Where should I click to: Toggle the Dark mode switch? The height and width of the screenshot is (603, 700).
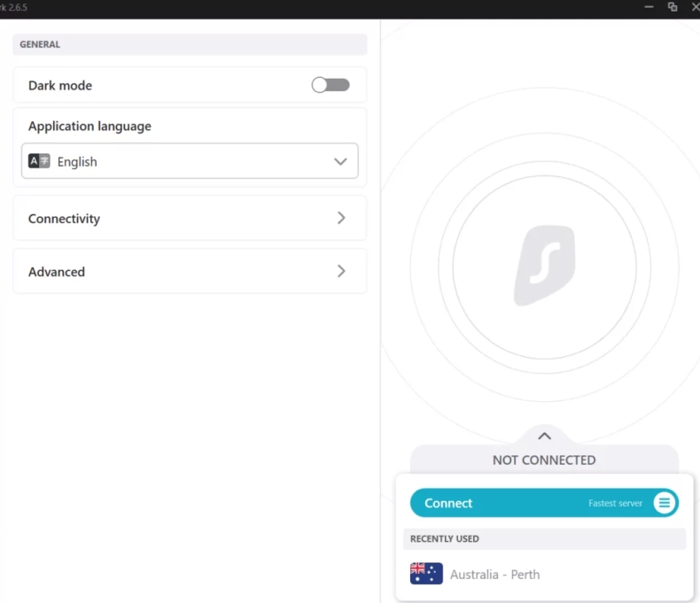(331, 85)
